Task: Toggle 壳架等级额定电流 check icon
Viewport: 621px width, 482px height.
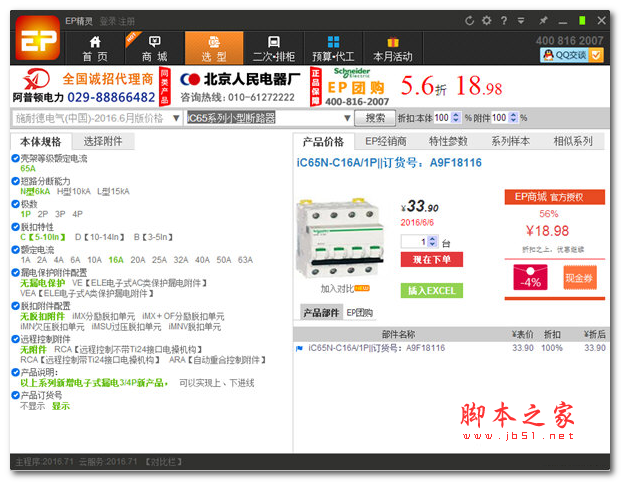Action: [15, 158]
